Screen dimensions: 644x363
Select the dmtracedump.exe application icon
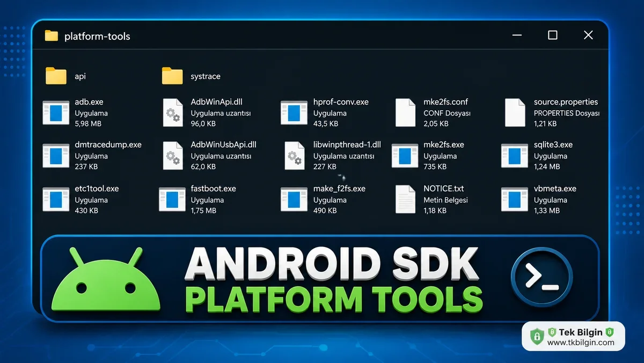[56, 156]
